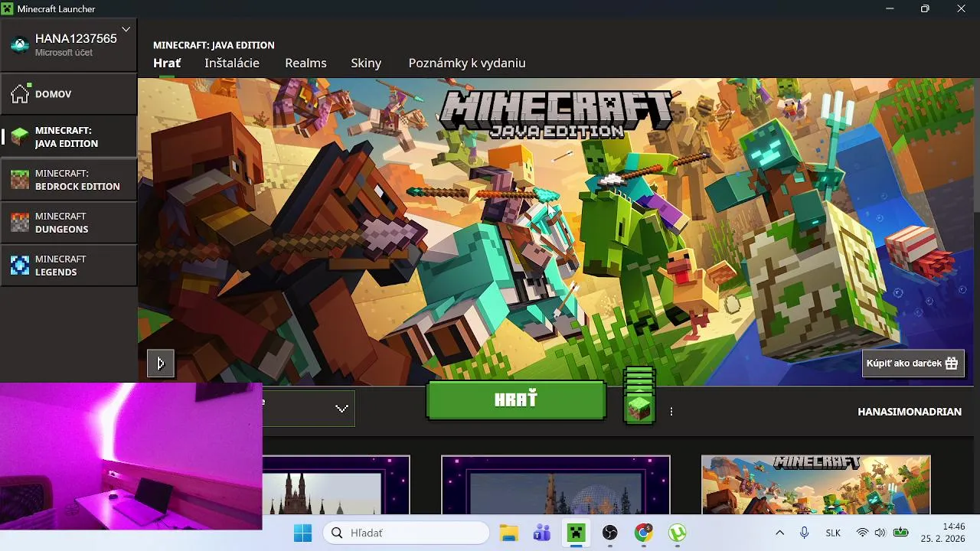
Task: Open OBS Studio from taskbar
Action: click(x=609, y=533)
